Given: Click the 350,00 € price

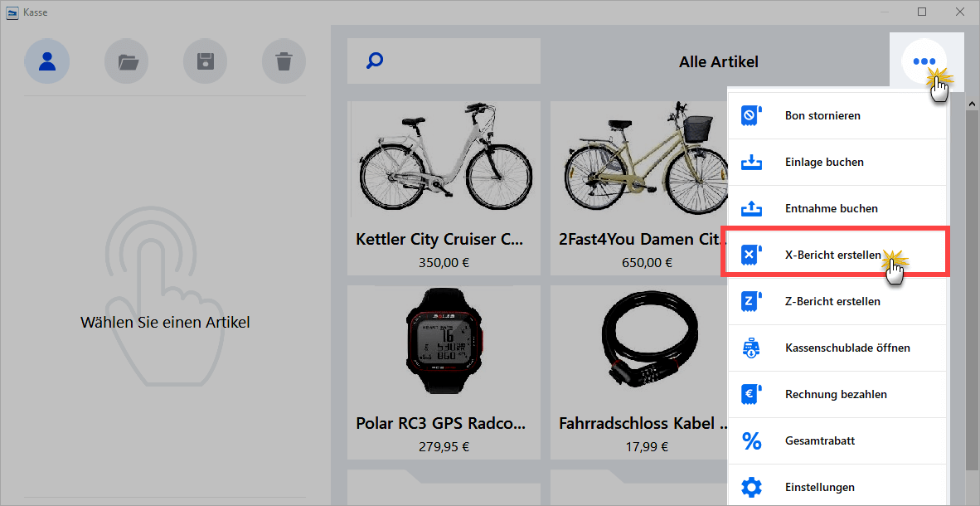Looking at the screenshot, I should tap(444, 263).
